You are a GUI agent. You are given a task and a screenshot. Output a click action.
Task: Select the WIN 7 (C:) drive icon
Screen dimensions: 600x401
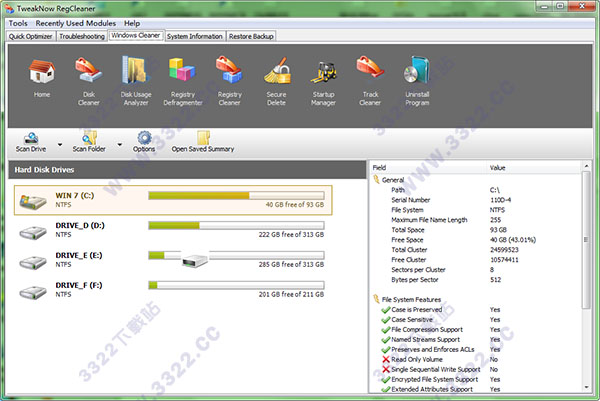tap(33, 202)
